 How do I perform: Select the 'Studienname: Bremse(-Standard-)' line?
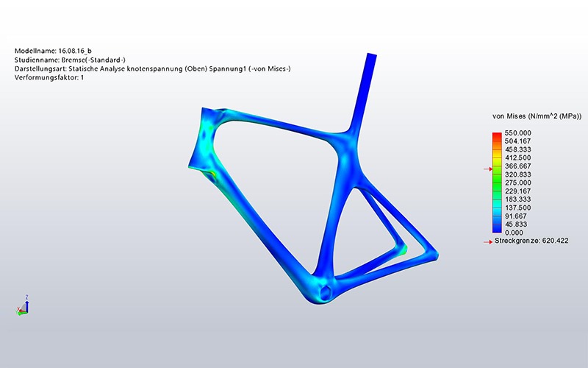pos(70,60)
